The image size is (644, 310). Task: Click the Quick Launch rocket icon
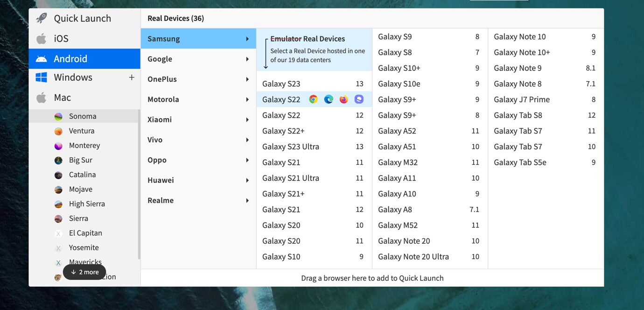41,18
